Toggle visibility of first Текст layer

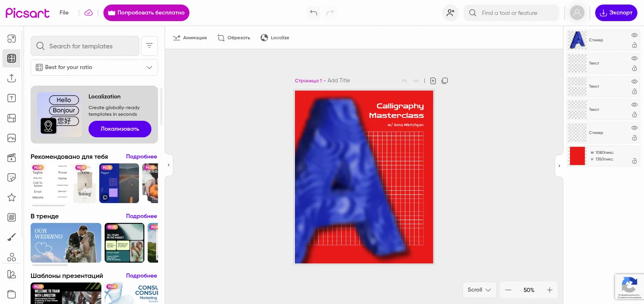click(x=634, y=59)
